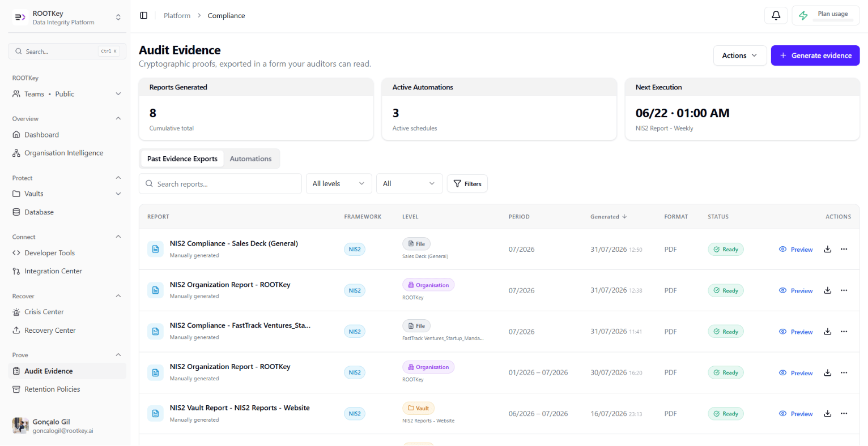This screenshot has width=868, height=446.
Task: Go to Platform breadcrumb
Action: pos(177,16)
